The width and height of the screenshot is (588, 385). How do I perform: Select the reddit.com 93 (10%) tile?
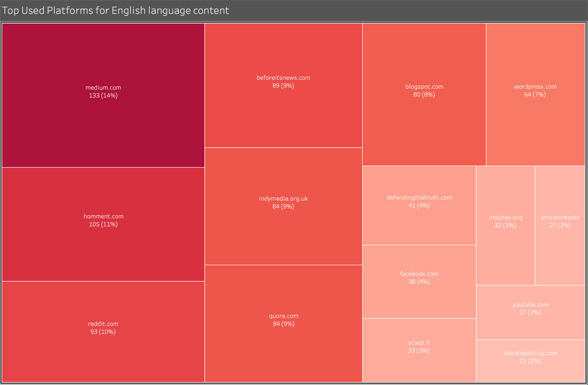pos(103,332)
